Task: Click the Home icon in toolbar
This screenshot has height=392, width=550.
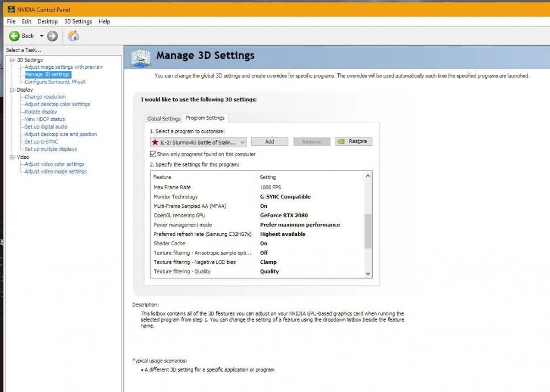Action: click(x=73, y=36)
